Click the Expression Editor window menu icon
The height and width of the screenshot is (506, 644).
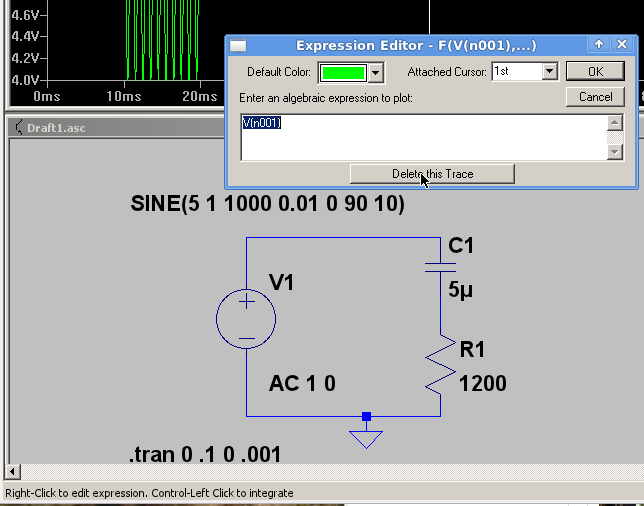pyautogui.click(x=238, y=45)
